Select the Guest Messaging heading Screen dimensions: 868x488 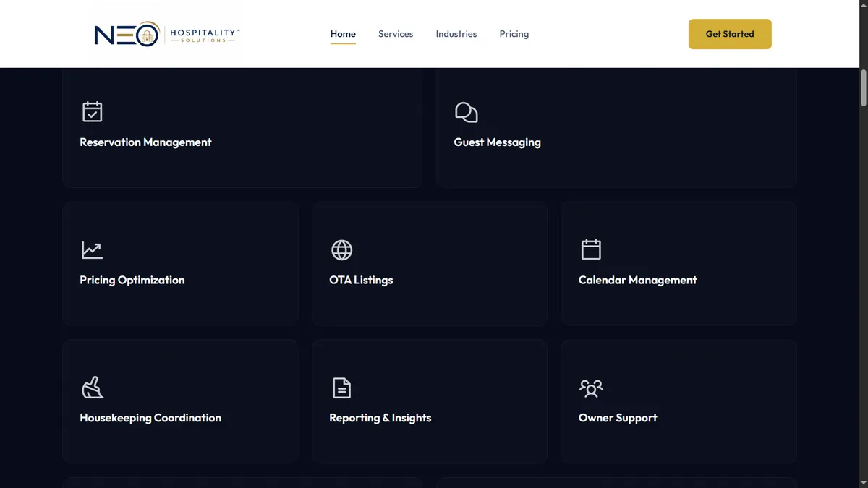tap(497, 142)
